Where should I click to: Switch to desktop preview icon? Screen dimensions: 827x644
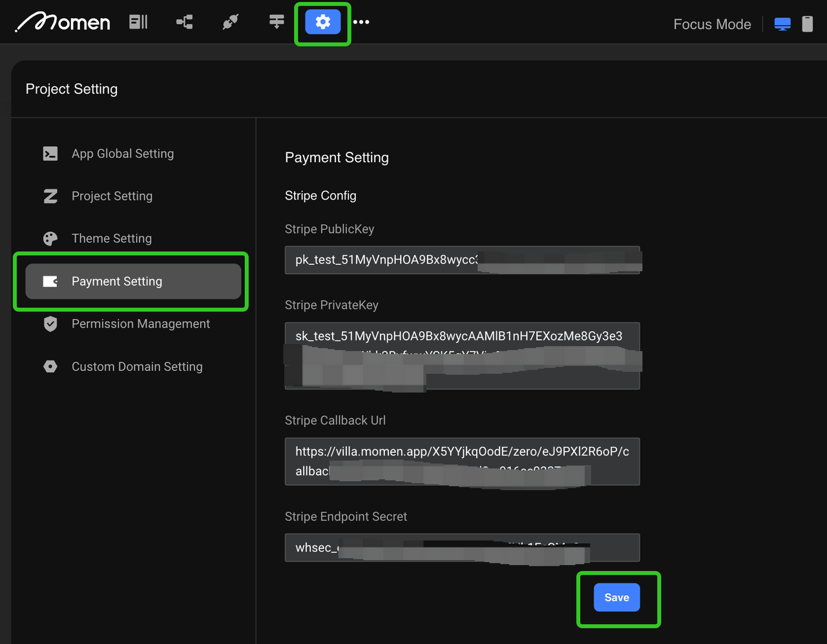(782, 25)
